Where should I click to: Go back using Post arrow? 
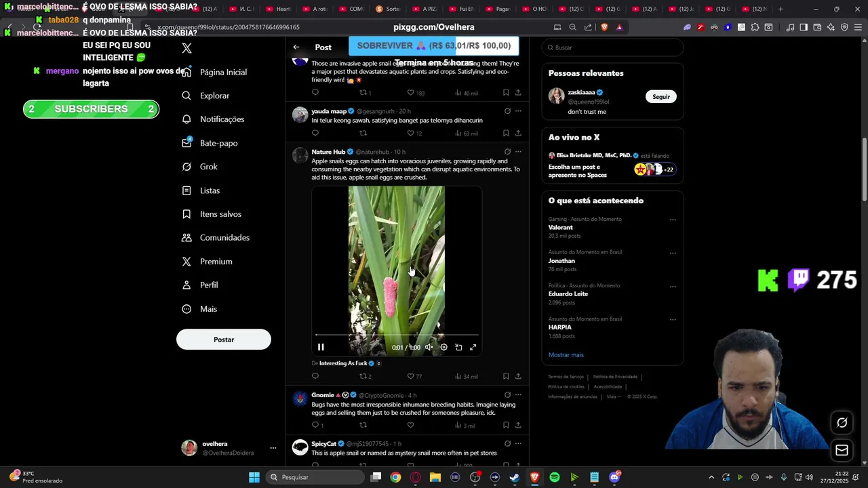[x=296, y=47]
